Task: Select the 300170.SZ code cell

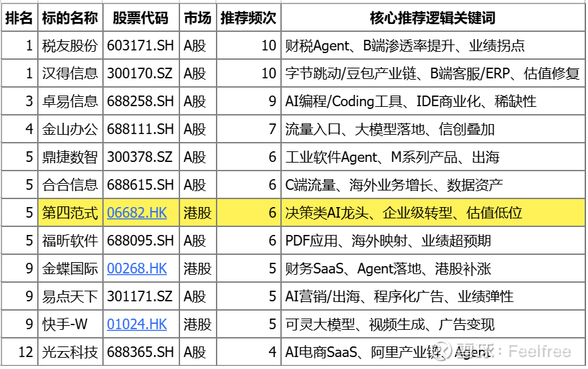Action: tap(141, 73)
